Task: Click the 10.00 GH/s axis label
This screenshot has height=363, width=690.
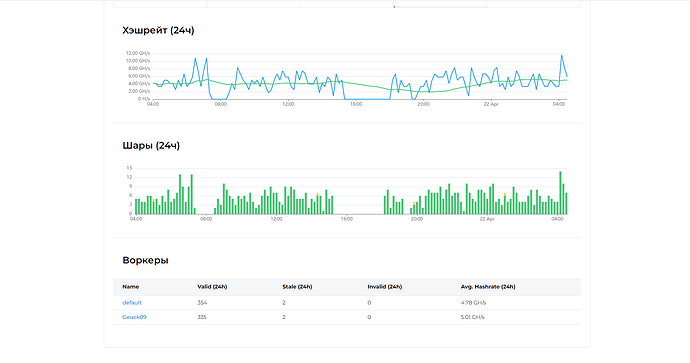Action: pos(138,61)
